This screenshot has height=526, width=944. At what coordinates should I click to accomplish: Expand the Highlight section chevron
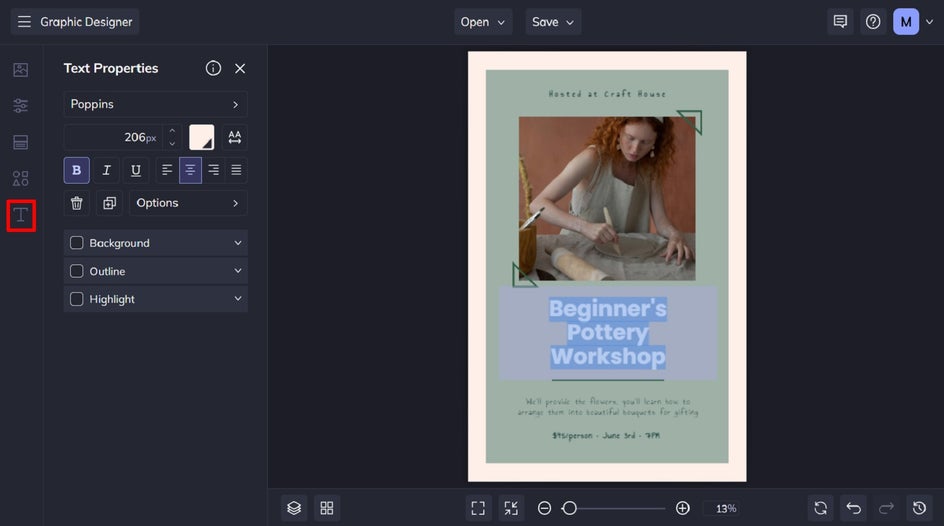coord(238,299)
